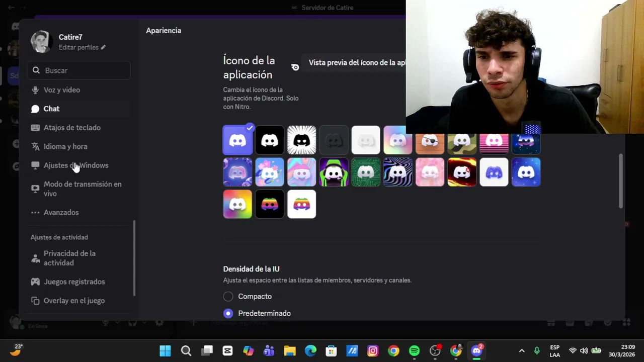The image size is (644, 362).
Task: Click the settings sidebar scrollbar
Action: 134,258
